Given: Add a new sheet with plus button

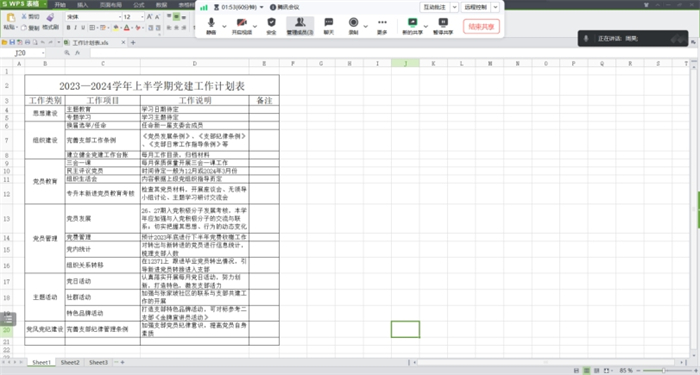Looking at the screenshot, I should point(122,362).
